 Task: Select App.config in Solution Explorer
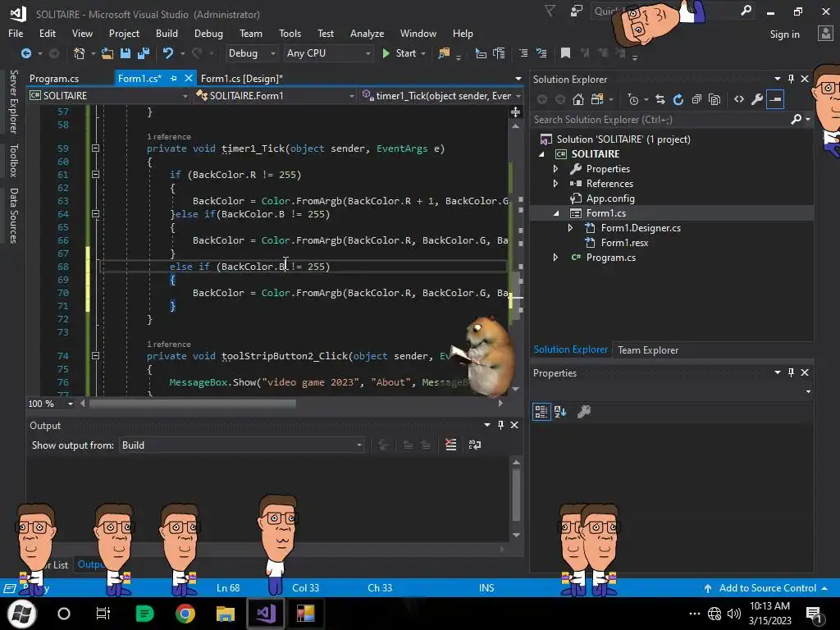point(609,199)
